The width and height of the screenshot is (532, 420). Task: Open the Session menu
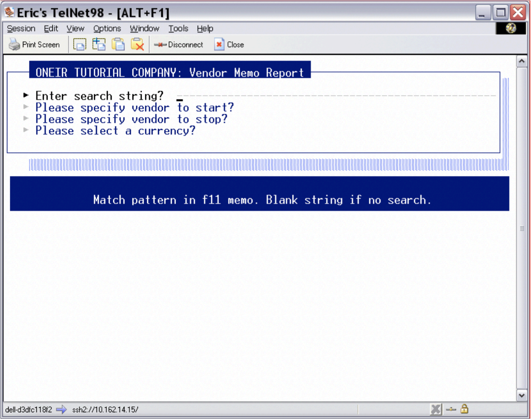click(x=21, y=29)
